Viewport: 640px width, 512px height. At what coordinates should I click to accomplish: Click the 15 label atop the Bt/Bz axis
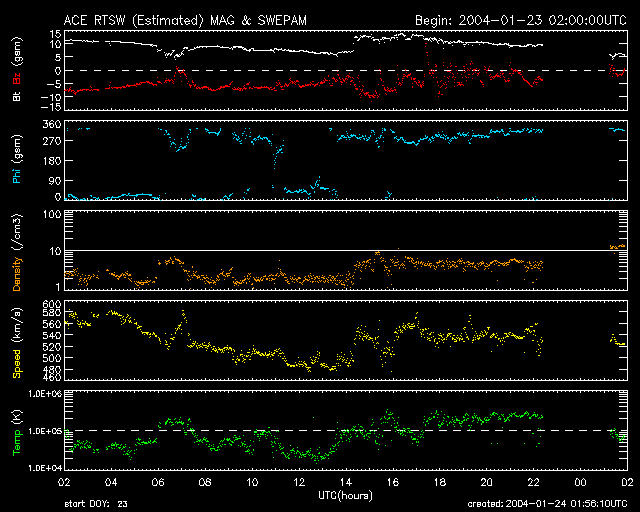(x=56, y=34)
